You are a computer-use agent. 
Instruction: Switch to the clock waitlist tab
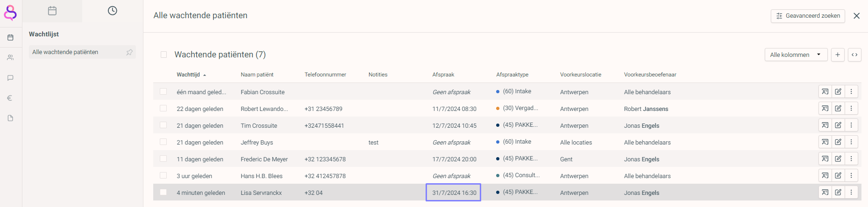coord(113,11)
